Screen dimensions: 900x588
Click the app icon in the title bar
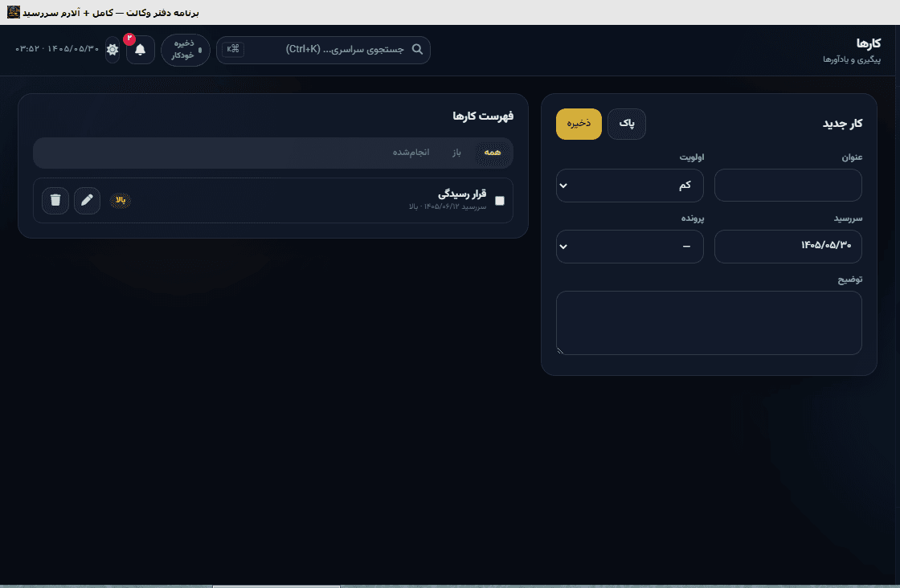click(x=13, y=12)
